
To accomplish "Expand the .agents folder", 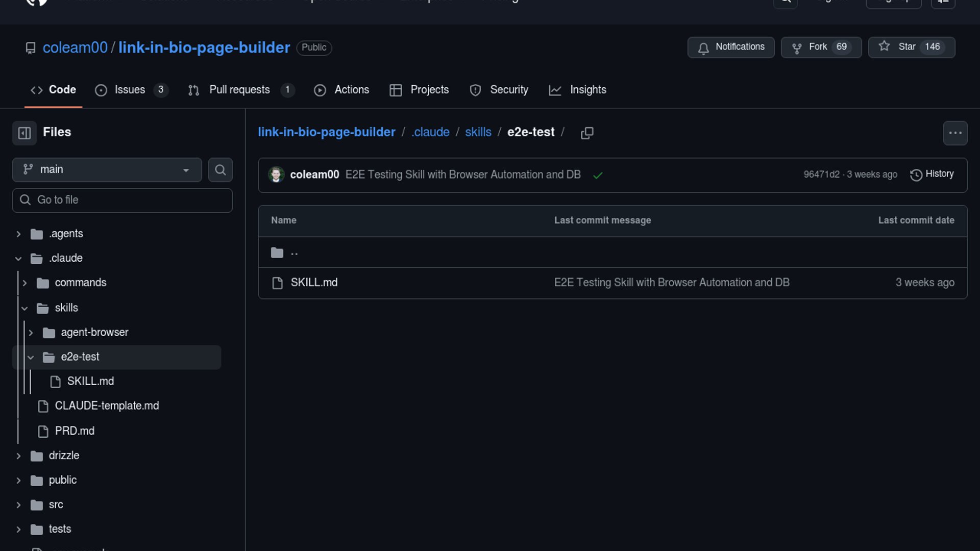I will coord(18,234).
